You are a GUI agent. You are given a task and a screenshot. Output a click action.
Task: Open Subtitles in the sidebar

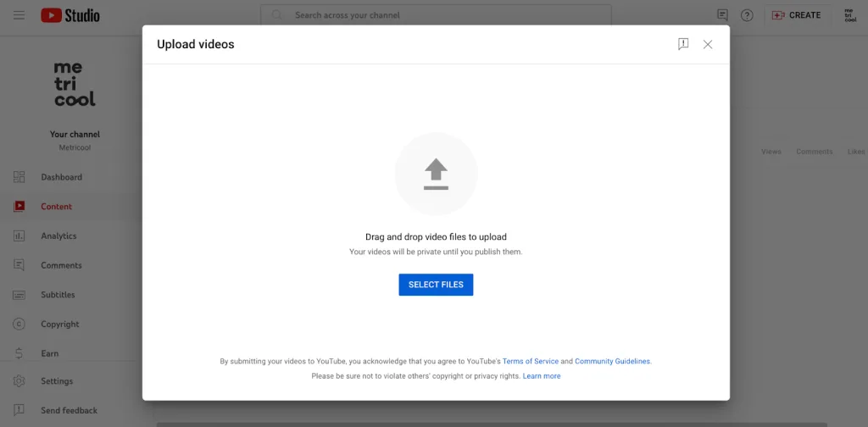[x=58, y=295]
